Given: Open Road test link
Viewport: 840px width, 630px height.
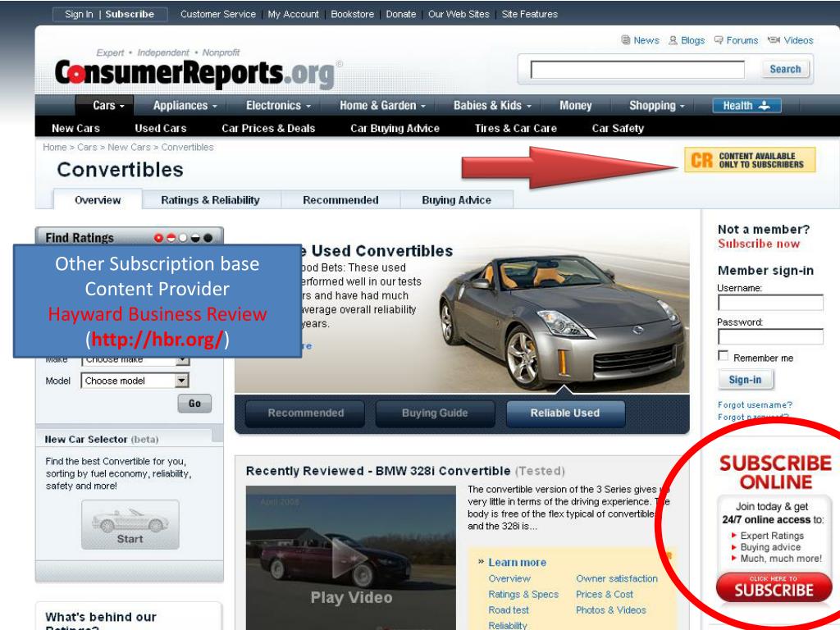Looking at the screenshot, I should [509, 610].
